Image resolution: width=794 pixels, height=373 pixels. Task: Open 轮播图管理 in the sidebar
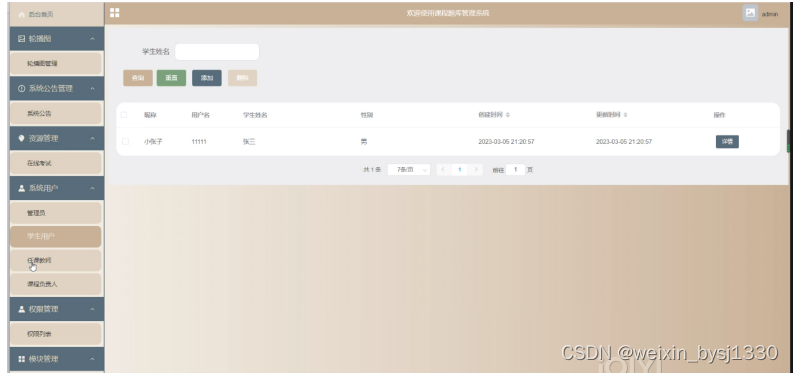coord(56,64)
